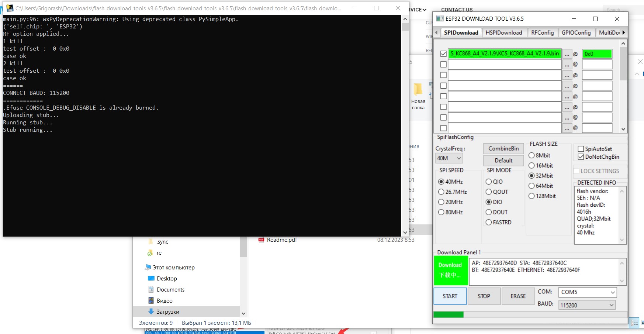Open Readme.pdf file

tap(281, 240)
